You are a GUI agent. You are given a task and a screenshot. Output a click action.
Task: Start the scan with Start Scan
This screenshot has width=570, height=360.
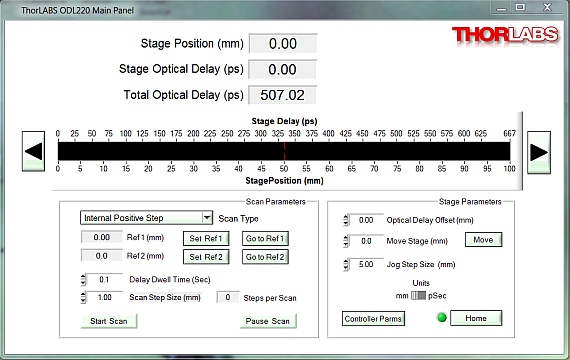(109, 321)
